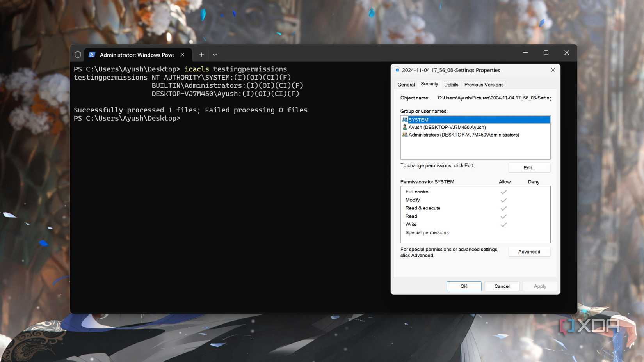Click the SYSTEM group icon in the user list

pos(404,120)
